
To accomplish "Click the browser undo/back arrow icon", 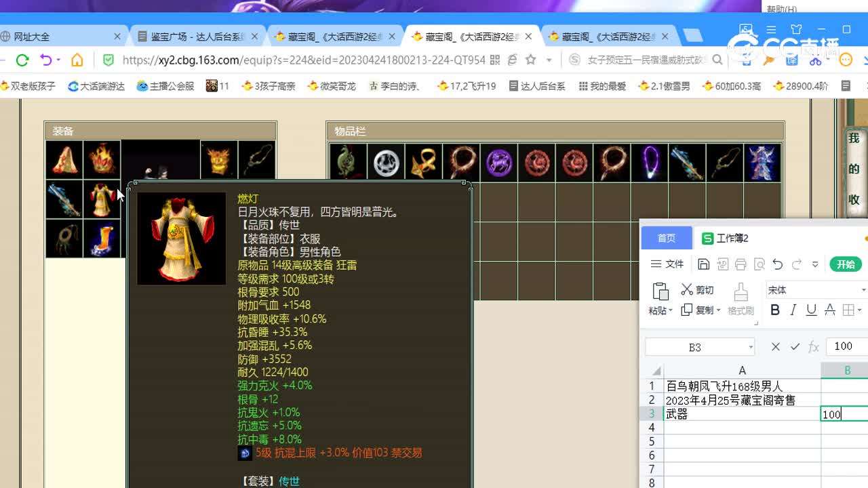I will (x=47, y=60).
